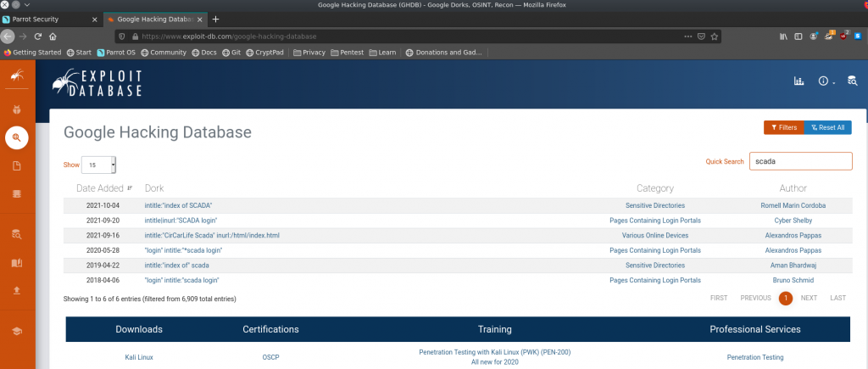Screen dimensions: 868x369
Task: Open the Papers document icon in sidebar
Action: (17, 165)
